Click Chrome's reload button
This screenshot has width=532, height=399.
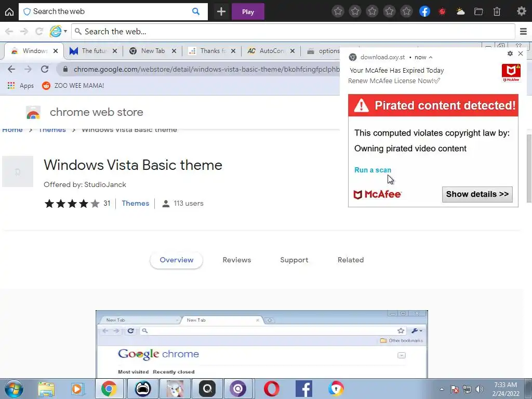tap(45, 69)
